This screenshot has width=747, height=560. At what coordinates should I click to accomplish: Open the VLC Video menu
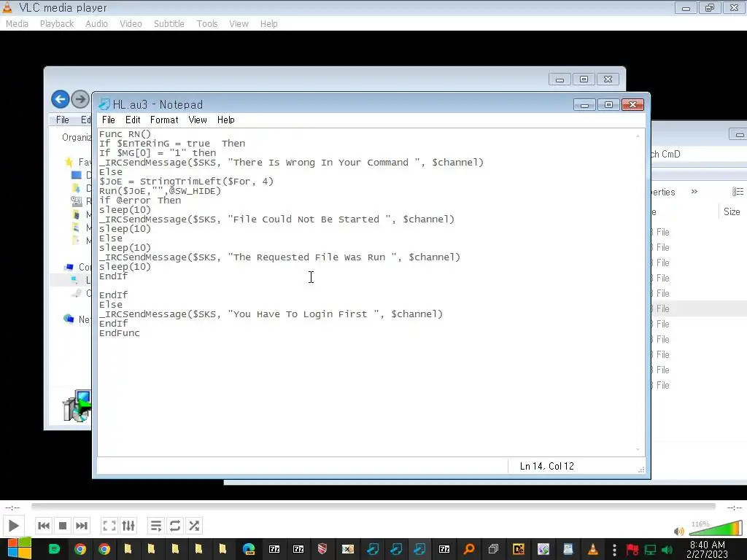point(131,24)
